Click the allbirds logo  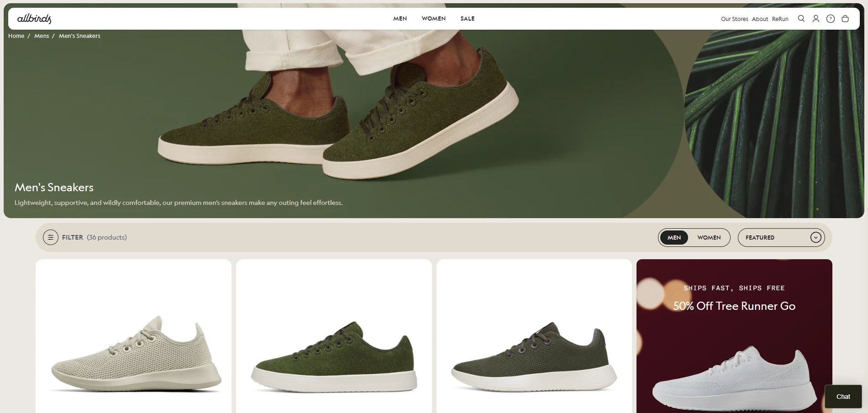pyautogui.click(x=34, y=19)
